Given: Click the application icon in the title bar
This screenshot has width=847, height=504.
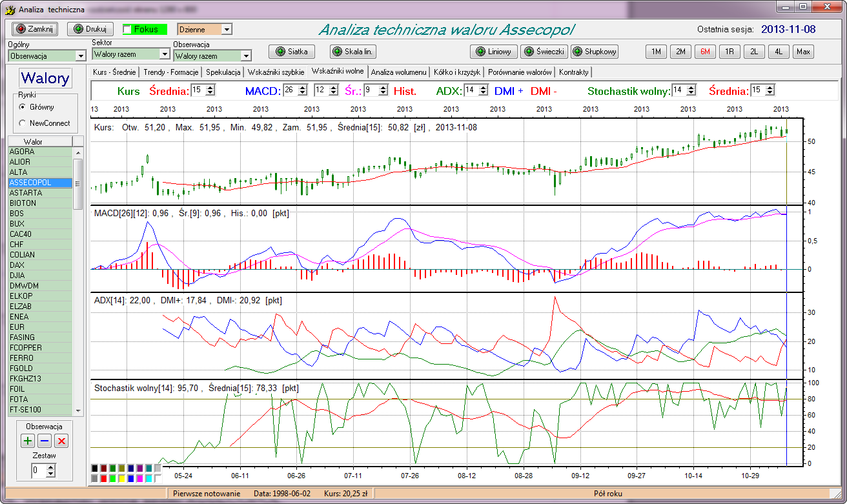Looking at the screenshot, I should tap(10, 10).
